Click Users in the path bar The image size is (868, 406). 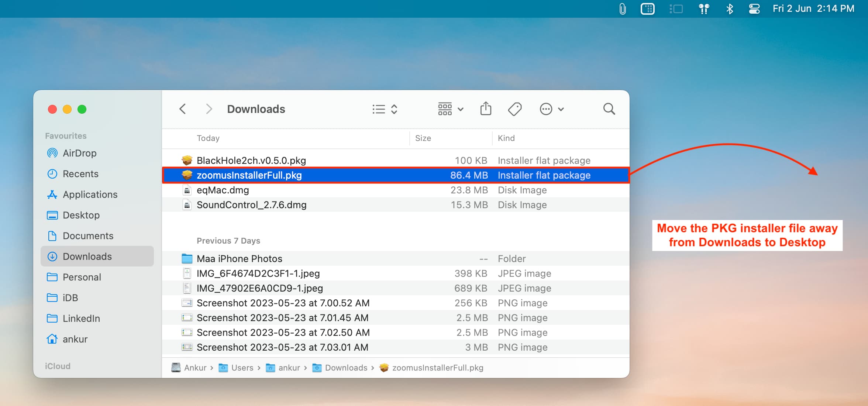[x=236, y=368]
